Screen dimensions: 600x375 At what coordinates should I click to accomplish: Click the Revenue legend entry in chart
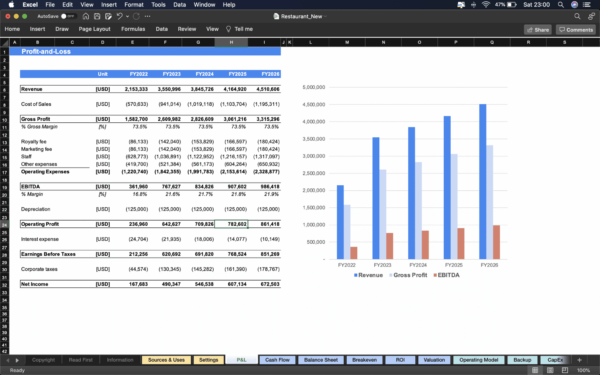[368, 275]
